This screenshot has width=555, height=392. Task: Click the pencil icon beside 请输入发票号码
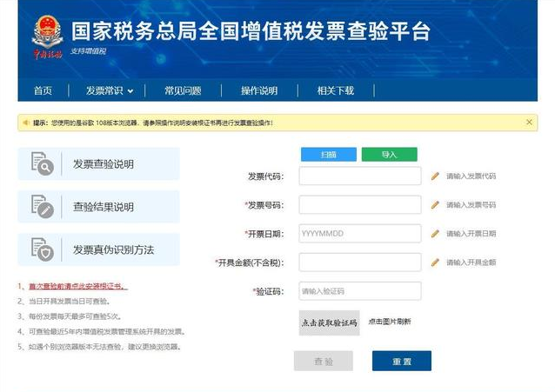click(x=435, y=204)
